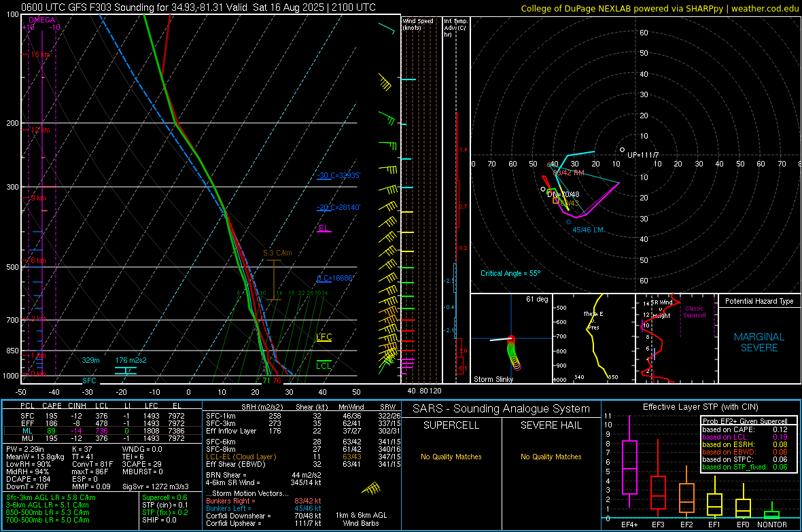
Task: Click the 'Storm Slinky' panel label
Action: point(493,379)
